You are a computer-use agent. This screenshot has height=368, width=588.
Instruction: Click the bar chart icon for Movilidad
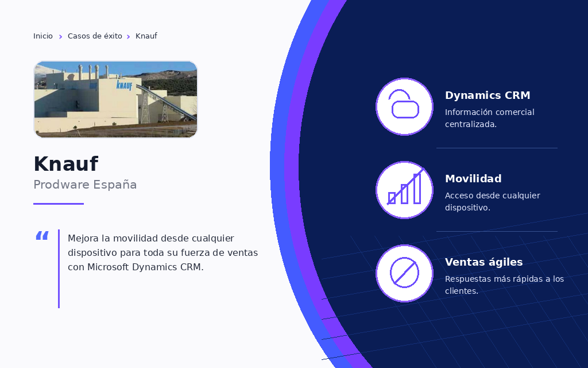(x=405, y=190)
